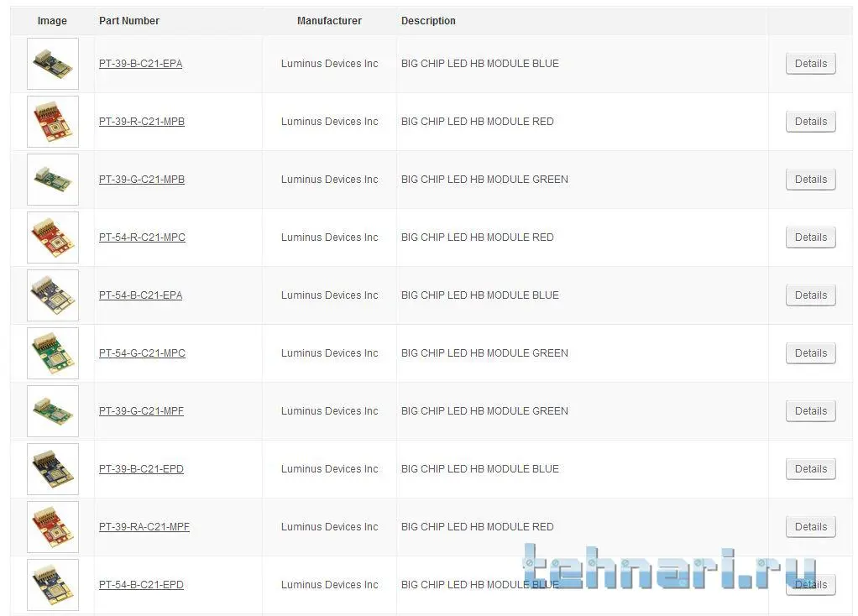The height and width of the screenshot is (616, 858).
Task: Click the Part Number column header
Action: [x=129, y=21]
